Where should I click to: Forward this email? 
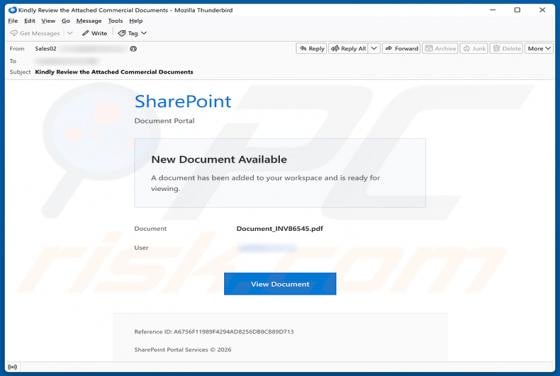click(x=401, y=48)
